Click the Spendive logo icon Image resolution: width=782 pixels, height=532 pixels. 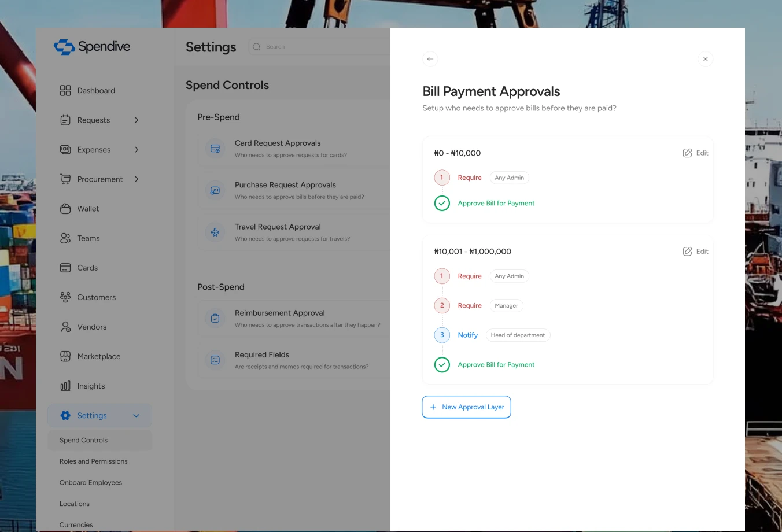(x=64, y=47)
